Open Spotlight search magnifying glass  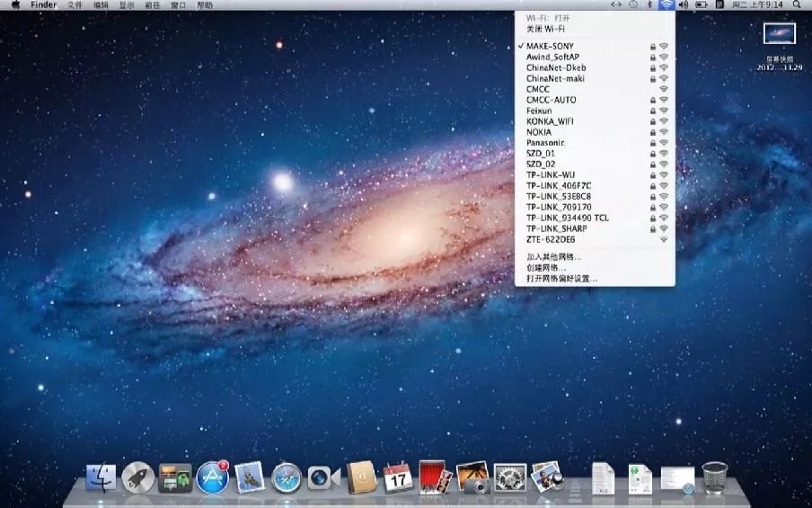[796, 5]
